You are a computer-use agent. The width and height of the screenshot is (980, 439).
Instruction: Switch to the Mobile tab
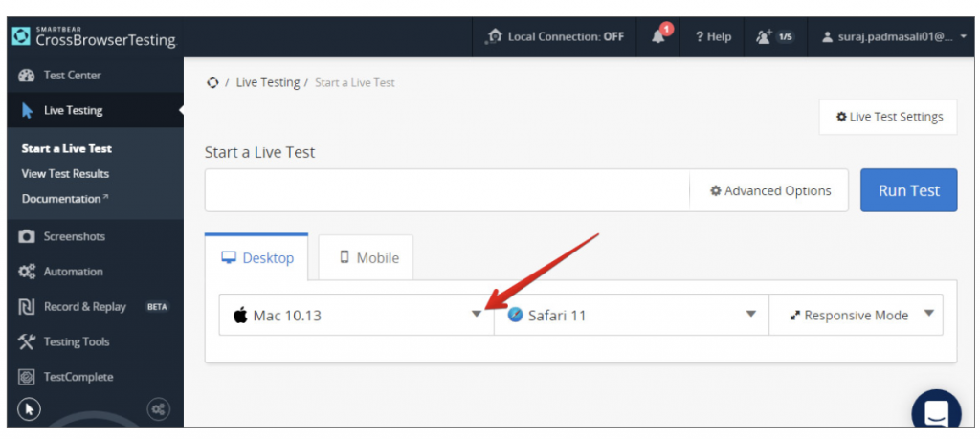367,257
